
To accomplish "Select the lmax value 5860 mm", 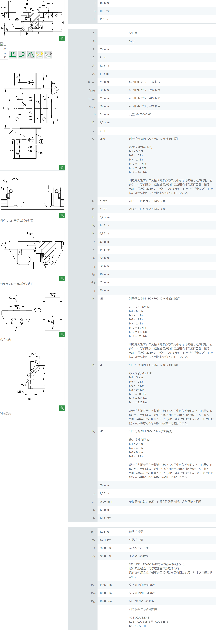I will pos(106,502).
